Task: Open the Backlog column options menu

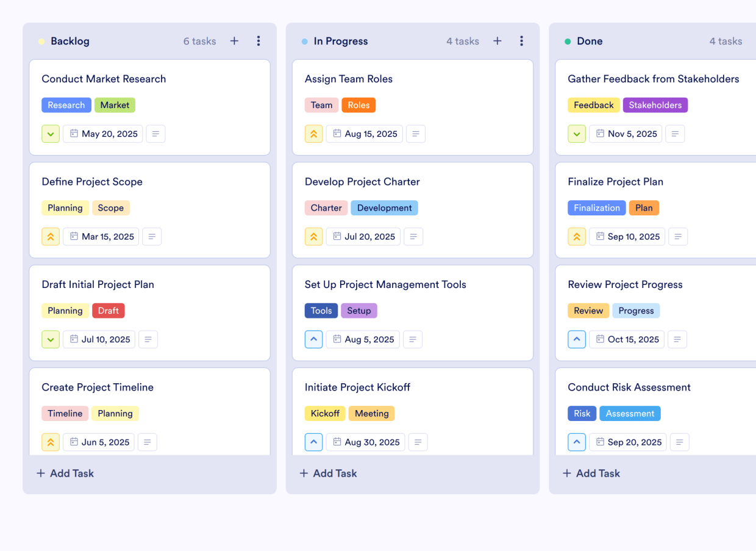Action: tap(259, 41)
